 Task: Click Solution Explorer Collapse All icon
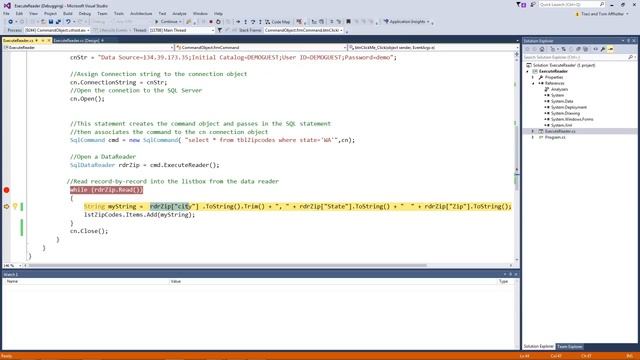click(578, 49)
